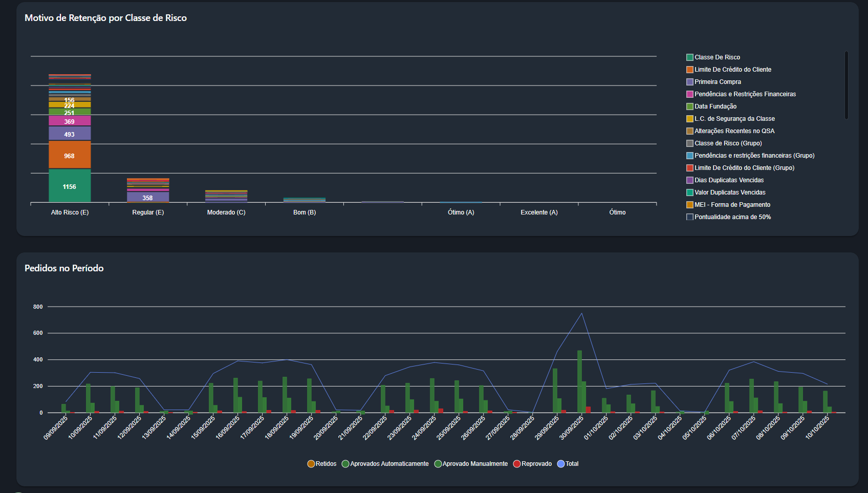The image size is (868, 493).
Task: Toggle the Classe De Risco legend swatch
Action: click(x=689, y=57)
